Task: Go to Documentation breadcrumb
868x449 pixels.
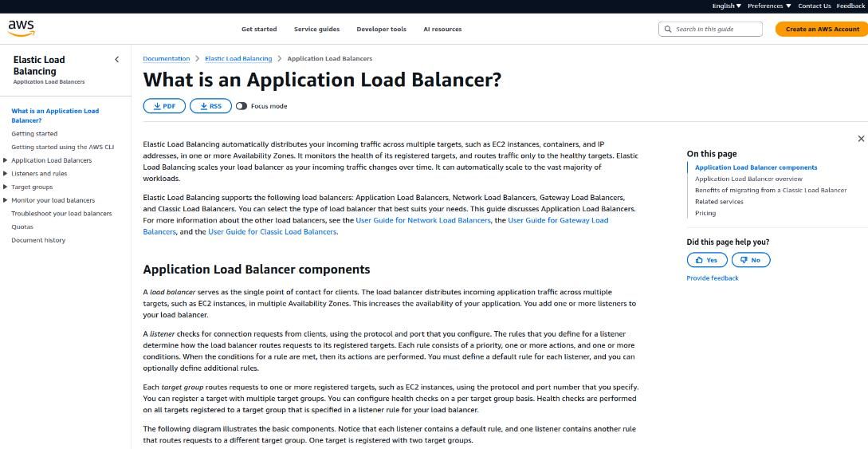Action: click(166, 59)
